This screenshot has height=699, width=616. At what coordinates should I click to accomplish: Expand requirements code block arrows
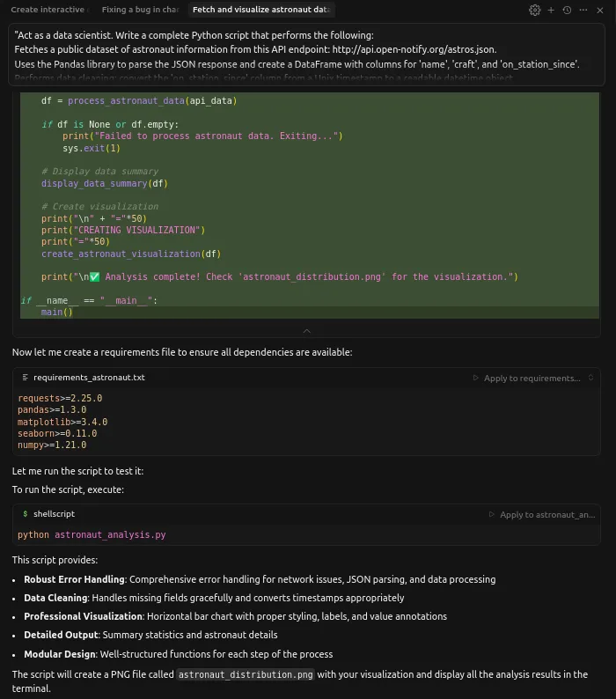click(x=590, y=378)
